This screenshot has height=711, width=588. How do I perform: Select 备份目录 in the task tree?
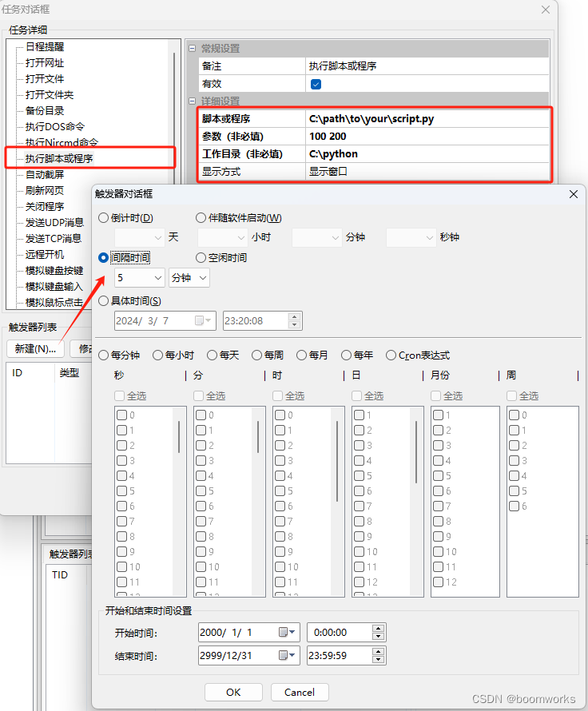[x=45, y=110]
